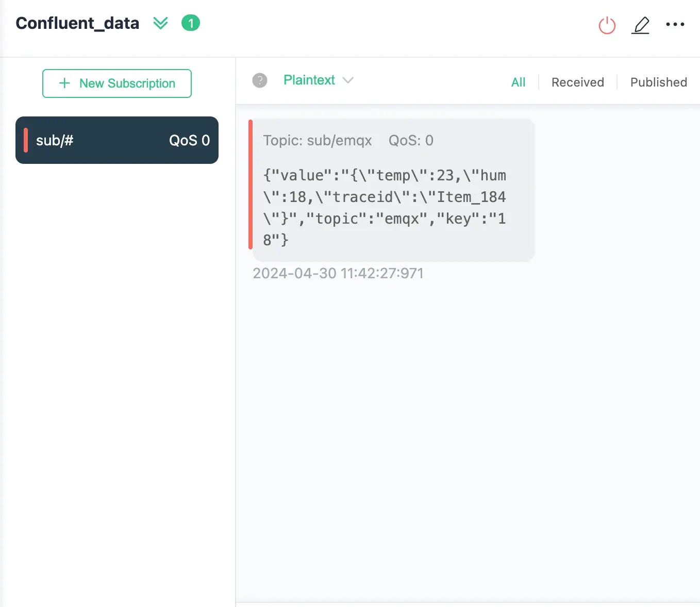
Task: Open the Plaintext payload format dropdown
Action: (x=309, y=80)
